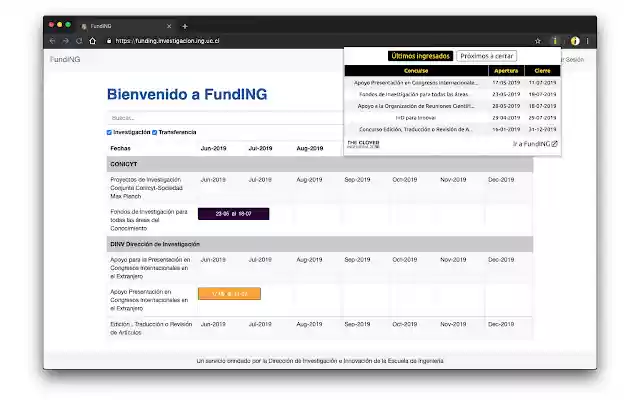640x400 pixels.
Task: Click the padlock site security icon
Action: 109,41
